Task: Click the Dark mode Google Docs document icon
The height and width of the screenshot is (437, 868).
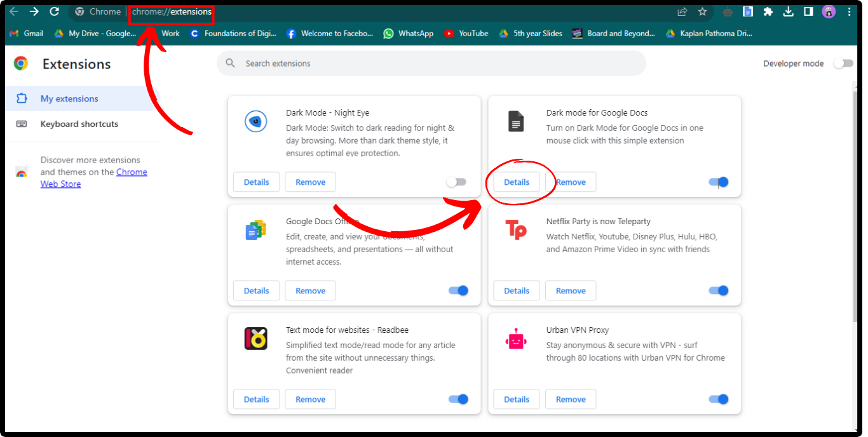Action: coord(516,121)
